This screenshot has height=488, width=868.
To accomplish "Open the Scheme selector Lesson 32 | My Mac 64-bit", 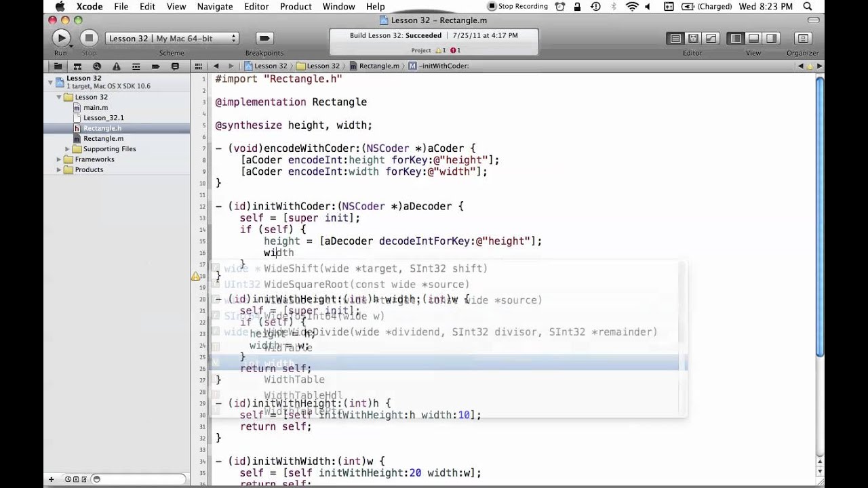I will point(172,39).
